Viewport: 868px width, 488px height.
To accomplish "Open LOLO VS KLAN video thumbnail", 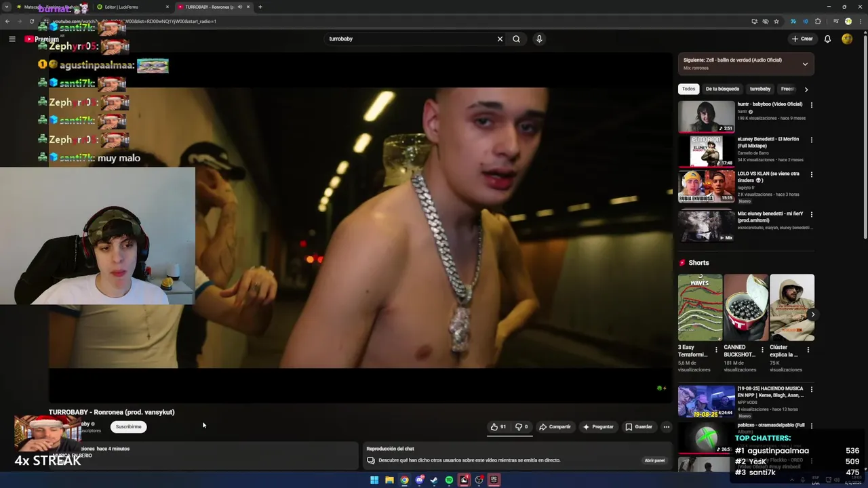I will coord(707,186).
